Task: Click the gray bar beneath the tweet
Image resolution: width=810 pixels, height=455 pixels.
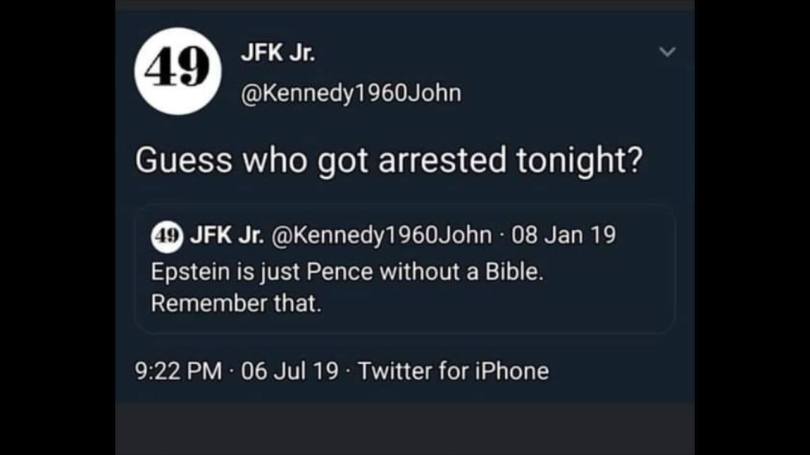Action: tap(404, 428)
